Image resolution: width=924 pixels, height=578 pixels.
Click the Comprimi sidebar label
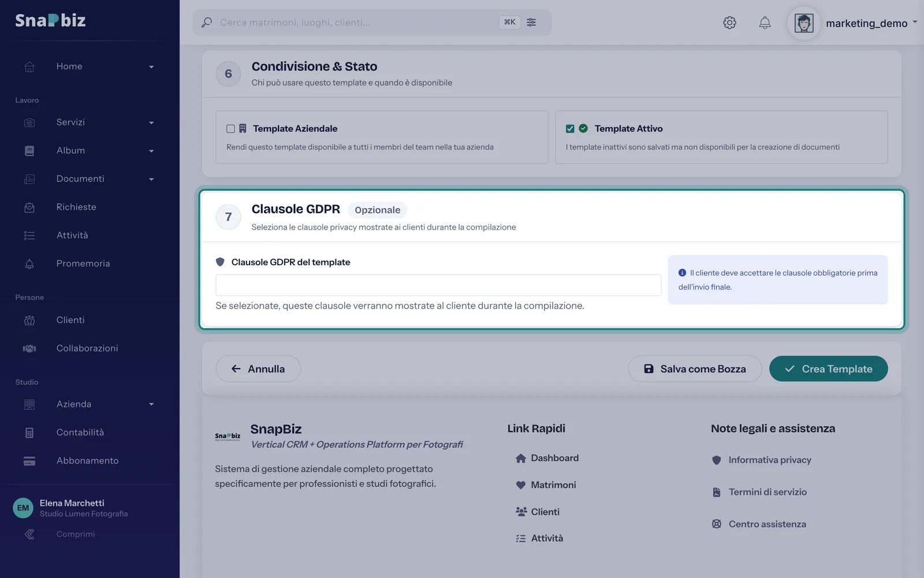pos(76,534)
